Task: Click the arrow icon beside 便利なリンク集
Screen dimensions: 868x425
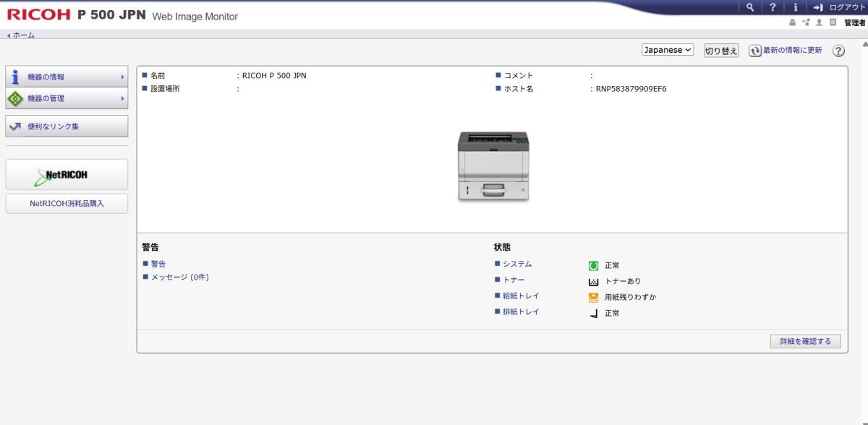Action: [15, 126]
